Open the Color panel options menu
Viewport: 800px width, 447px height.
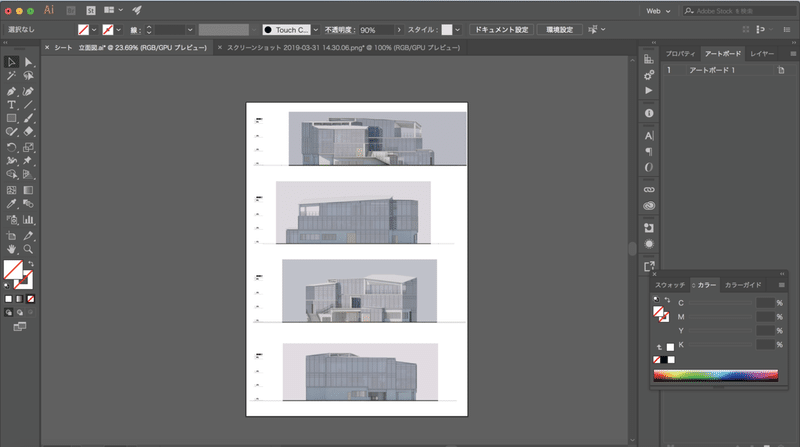(x=782, y=285)
